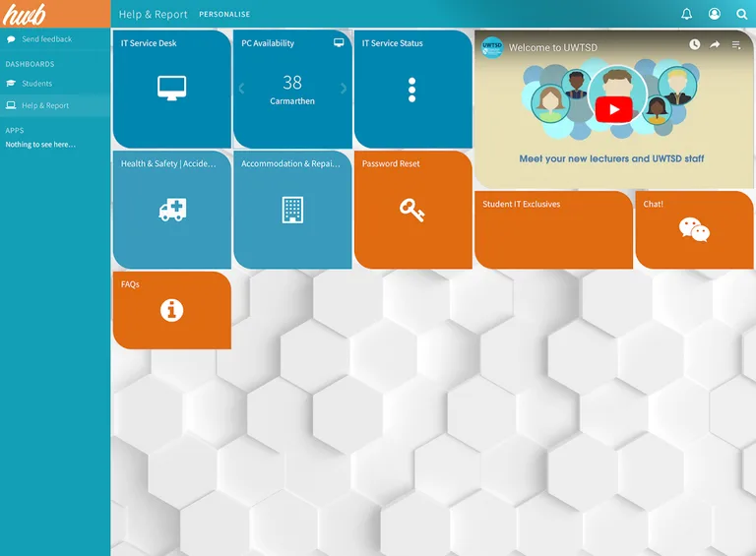Viewport: 756px width, 556px height.
Task: Click the small monitor icon on PC Availability
Action: point(339,43)
